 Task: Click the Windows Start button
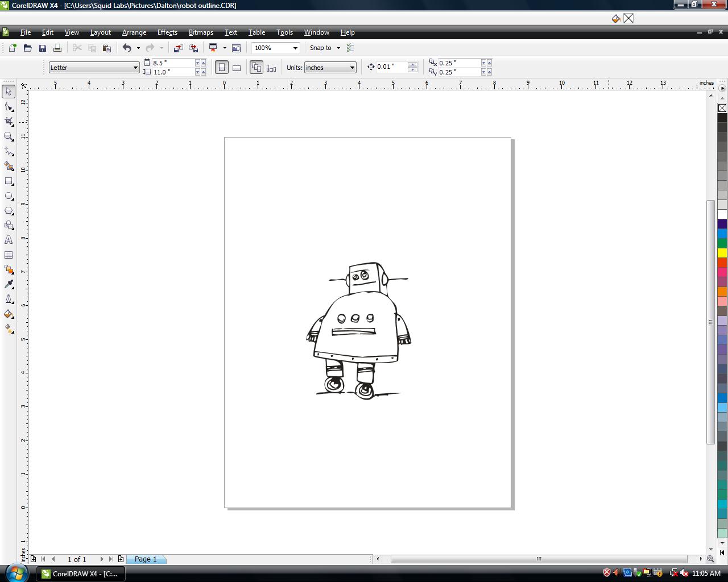[16, 572]
